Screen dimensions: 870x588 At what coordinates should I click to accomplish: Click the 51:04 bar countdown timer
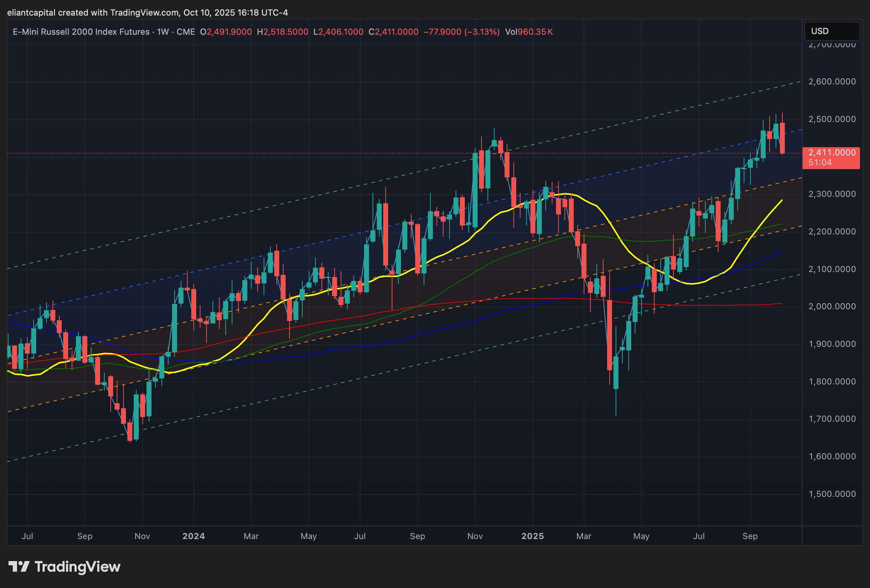[x=820, y=163]
